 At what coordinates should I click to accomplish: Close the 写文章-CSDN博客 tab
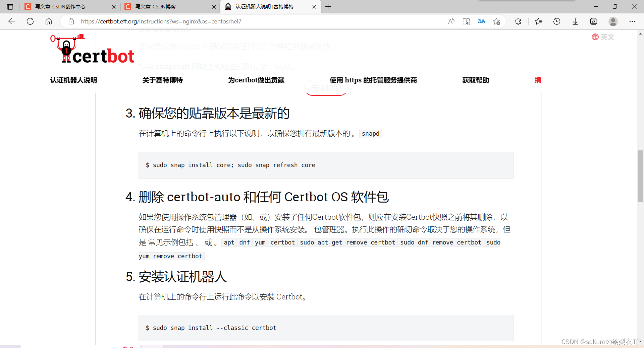[x=214, y=7]
